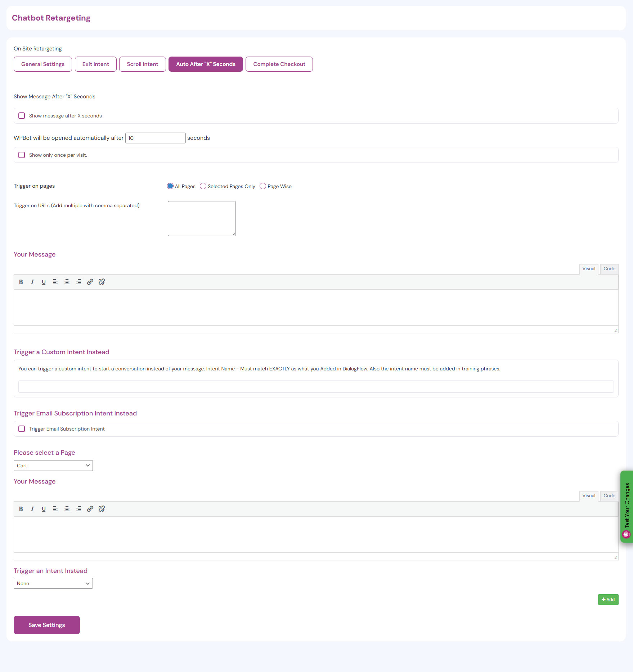Expand the Trigger an Intent dropdown set to None

[53, 583]
